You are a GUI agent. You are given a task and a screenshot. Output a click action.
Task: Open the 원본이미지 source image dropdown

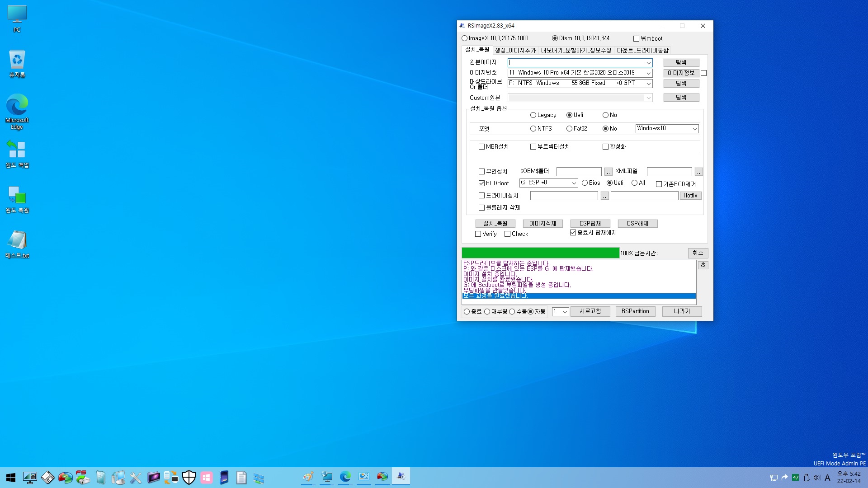click(x=648, y=63)
